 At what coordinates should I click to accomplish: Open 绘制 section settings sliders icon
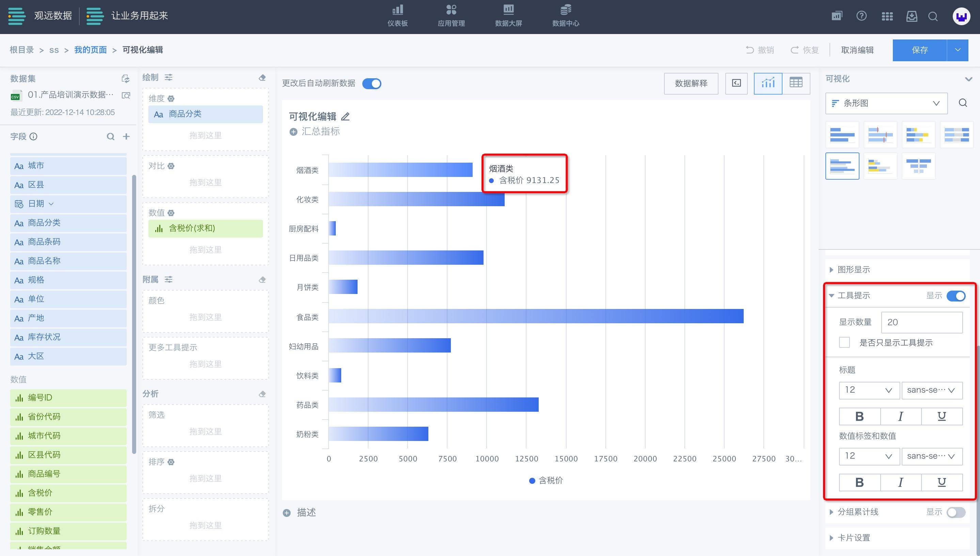tap(169, 78)
